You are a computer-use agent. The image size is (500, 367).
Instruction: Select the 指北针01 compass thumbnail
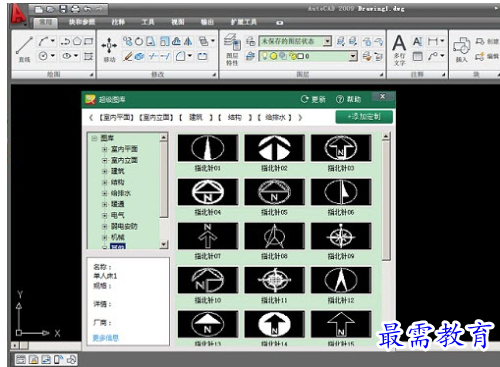208,148
